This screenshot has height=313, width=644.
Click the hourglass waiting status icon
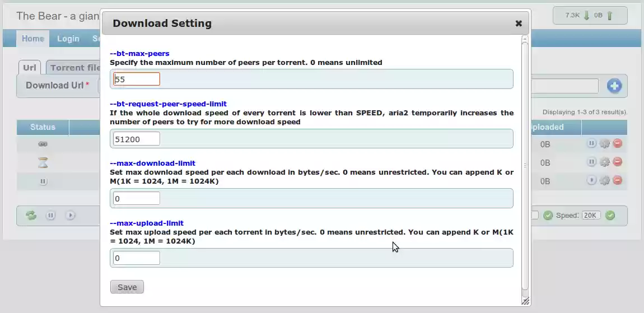pyautogui.click(x=43, y=163)
